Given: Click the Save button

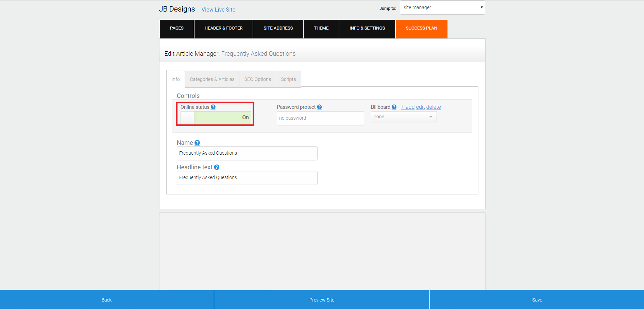Looking at the screenshot, I should 537,300.
